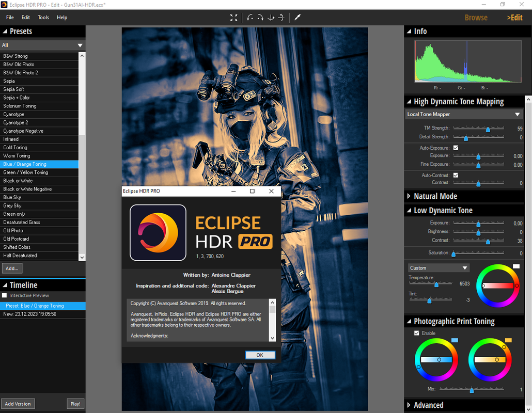Select timeline entry Preset: Blue / Orange Toning

point(43,306)
